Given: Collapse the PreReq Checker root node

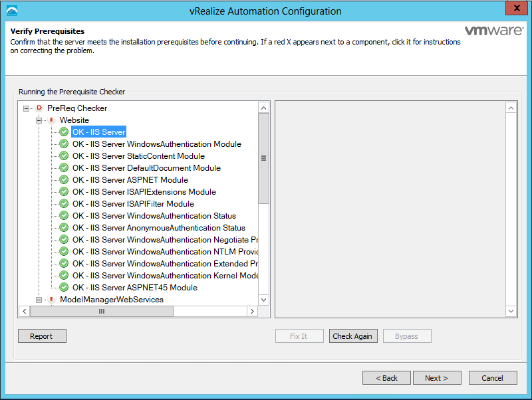Looking at the screenshot, I should pyautogui.click(x=26, y=108).
